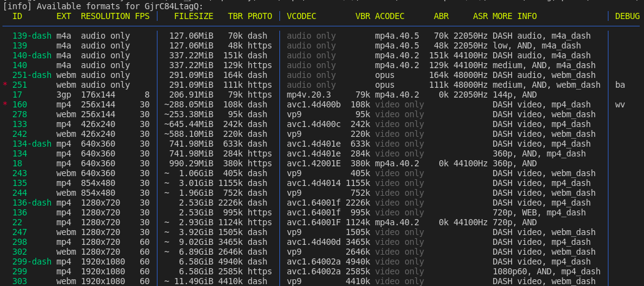Click format ID 299-dash
Screen dimensions: 644x286
(32, 261)
